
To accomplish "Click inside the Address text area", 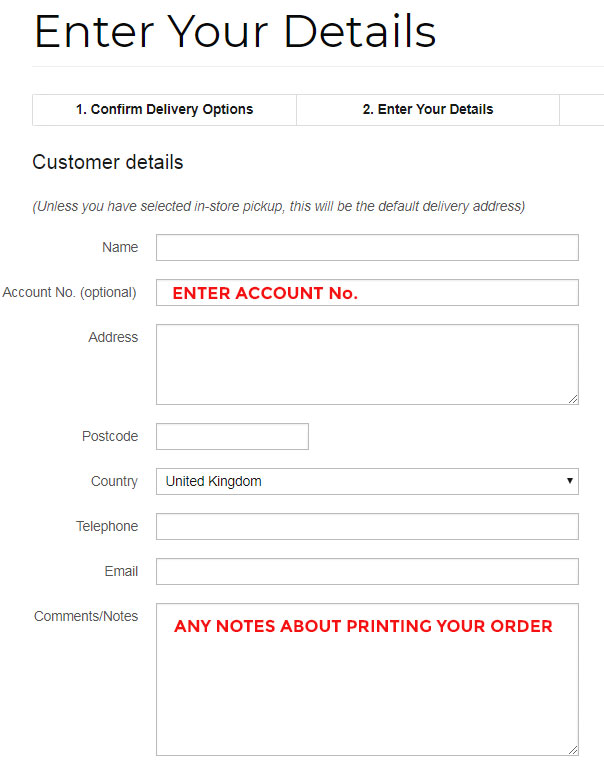I will click(x=367, y=364).
